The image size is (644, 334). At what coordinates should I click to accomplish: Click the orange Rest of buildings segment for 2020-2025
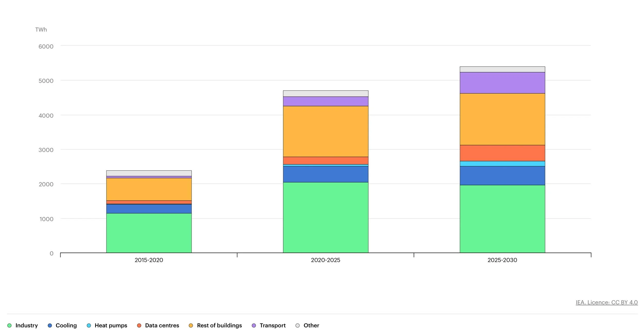[x=326, y=131]
